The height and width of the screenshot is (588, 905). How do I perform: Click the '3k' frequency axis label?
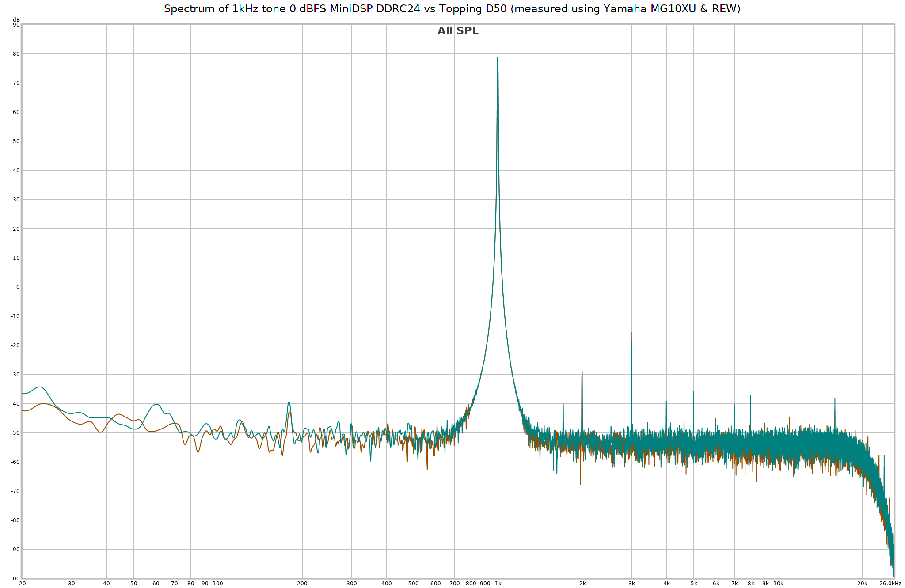click(632, 584)
